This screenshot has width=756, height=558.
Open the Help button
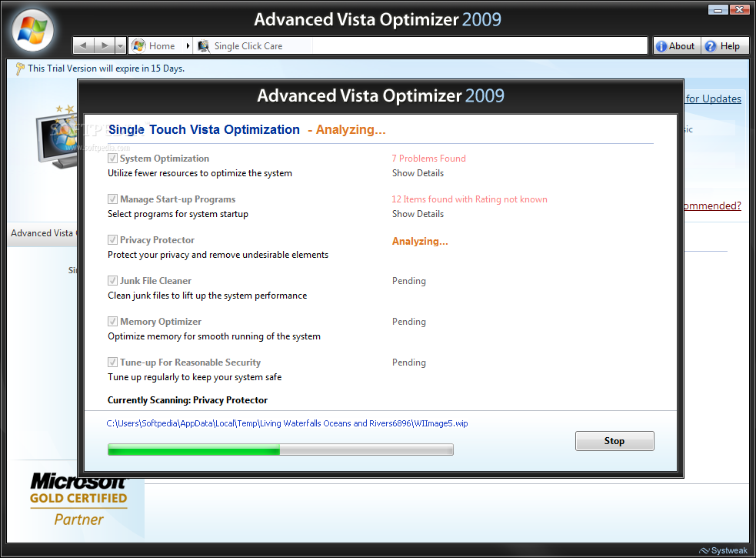click(724, 46)
